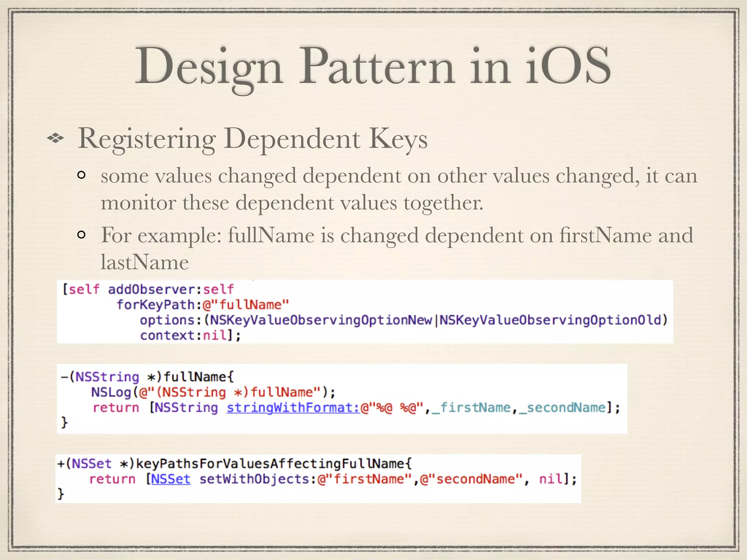Screen dimensions: 747x560
Task: Click the 'monitor these dependent values together.' line
Action: coord(292,203)
